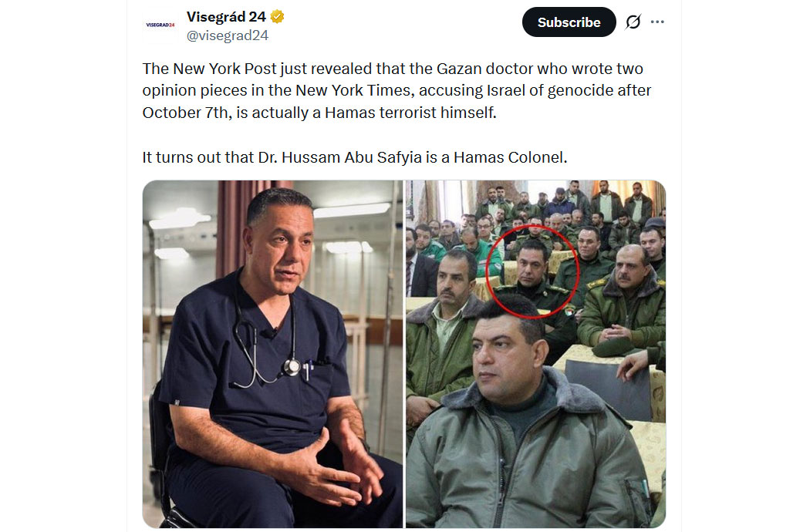Open the Visegrád 24 profile avatar
The width and height of the screenshot is (810, 532).
(x=160, y=25)
